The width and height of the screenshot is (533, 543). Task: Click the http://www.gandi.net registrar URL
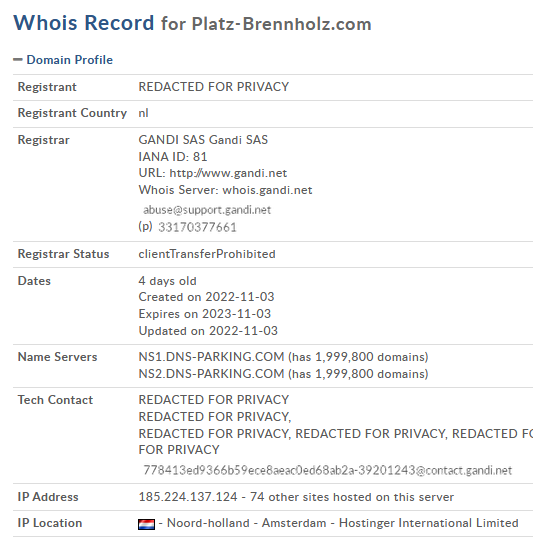[x=228, y=173]
